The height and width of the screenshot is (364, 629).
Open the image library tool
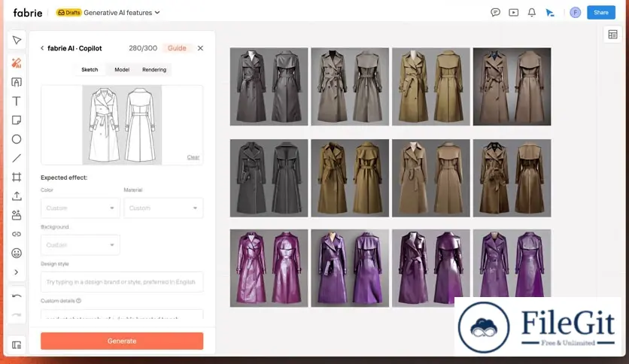click(x=17, y=215)
